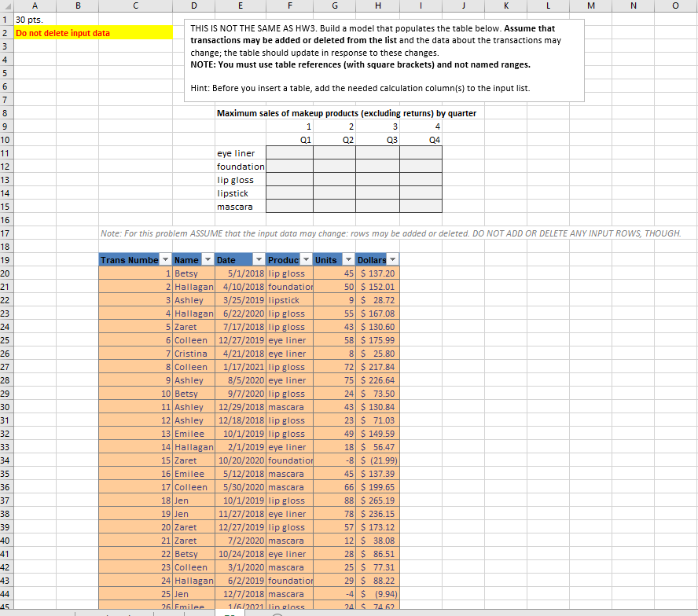This screenshot has width=698, height=616.
Task: Select column M header
Action: (x=591, y=5)
